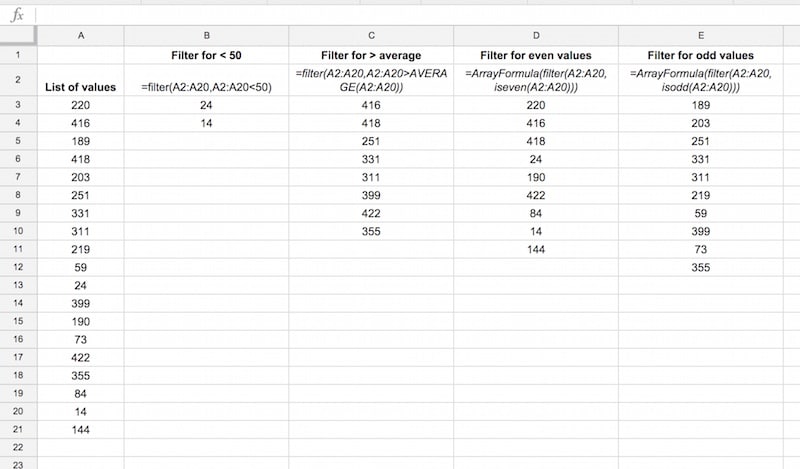This screenshot has height=469, width=800.
Task: Click the select-all corner box
Action: [17, 35]
